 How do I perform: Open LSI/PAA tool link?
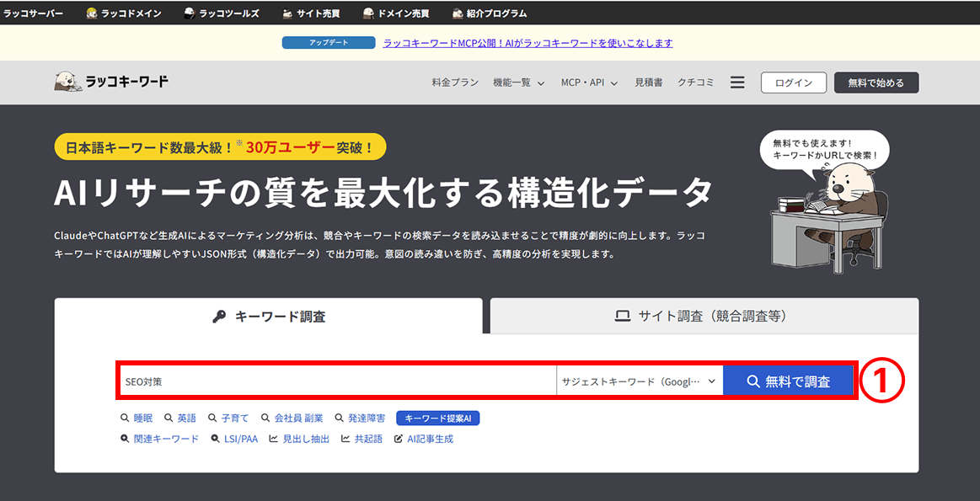coord(234,440)
